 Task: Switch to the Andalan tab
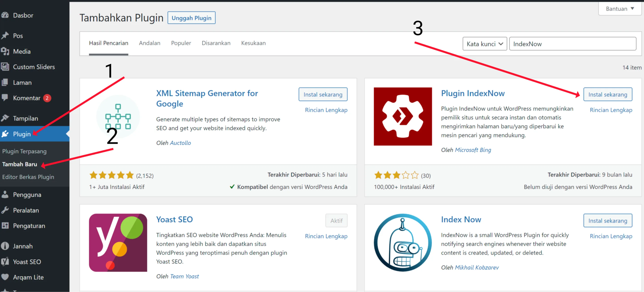pyautogui.click(x=150, y=43)
